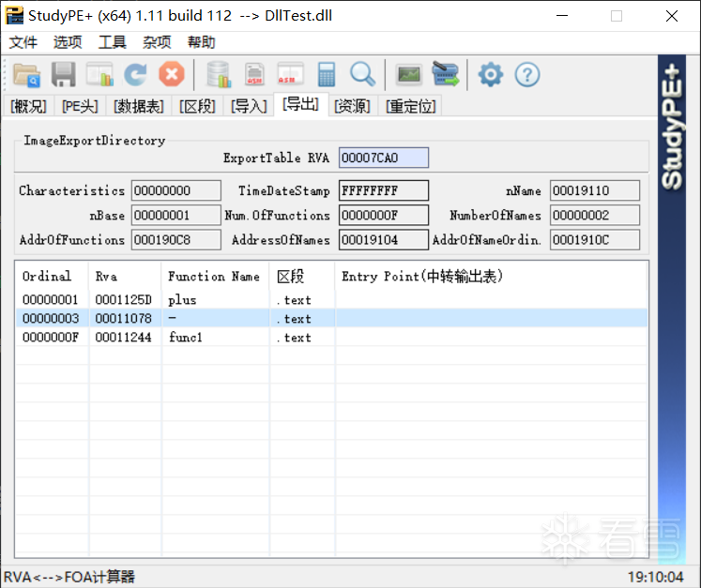Click the StudyPE app icon in title bar
701x588 pixels.
[x=14, y=16]
